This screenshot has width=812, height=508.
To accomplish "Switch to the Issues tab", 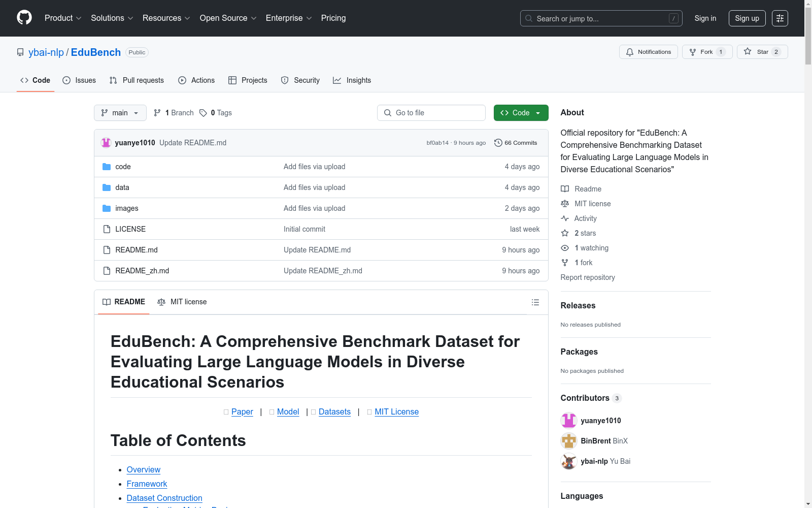I will coord(79,80).
